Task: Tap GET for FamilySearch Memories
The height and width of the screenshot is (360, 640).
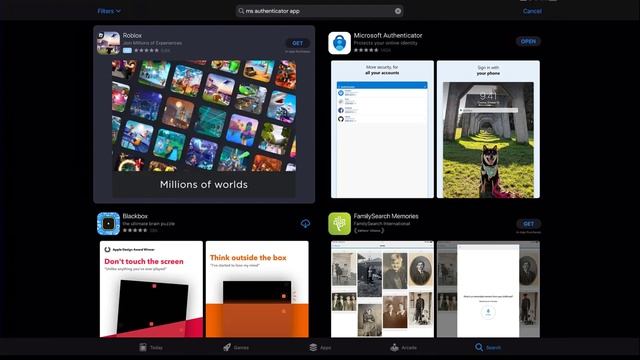Action: (x=528, y=224)
